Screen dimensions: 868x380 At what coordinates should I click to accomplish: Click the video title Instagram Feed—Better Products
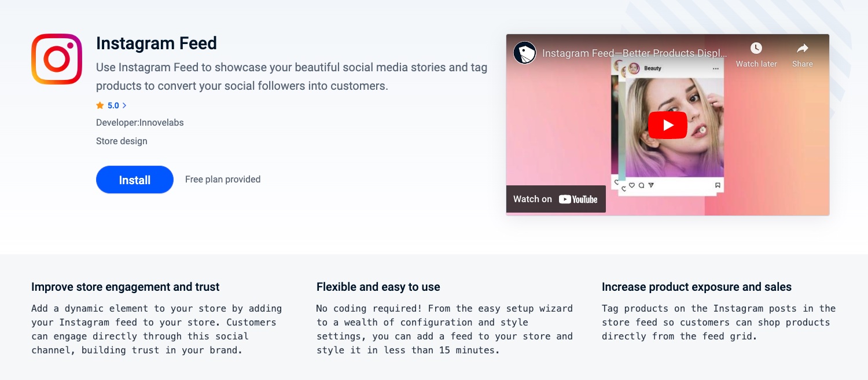[634, 53]
